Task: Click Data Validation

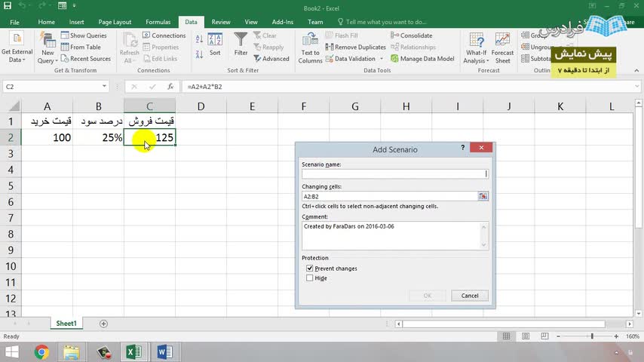Action: pos(351,58)
